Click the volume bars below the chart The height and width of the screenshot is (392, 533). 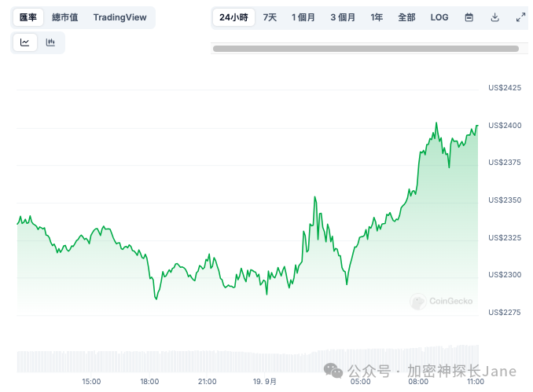(248, 359)
